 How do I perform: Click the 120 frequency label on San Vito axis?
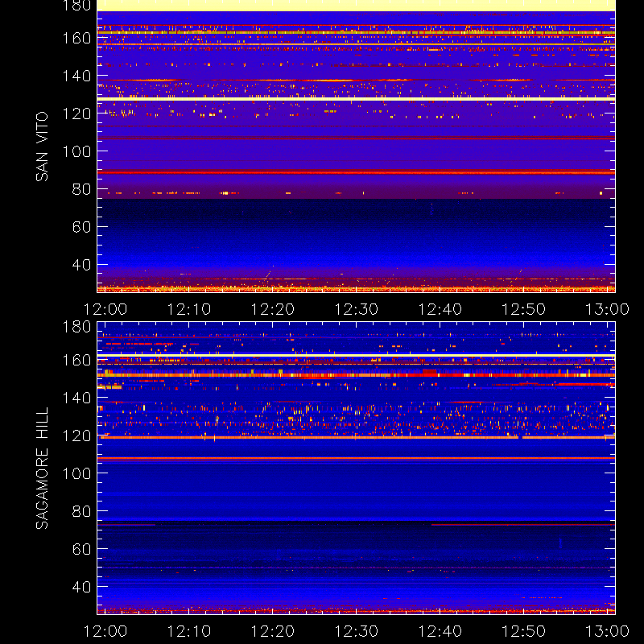click(x=76, y=114)
